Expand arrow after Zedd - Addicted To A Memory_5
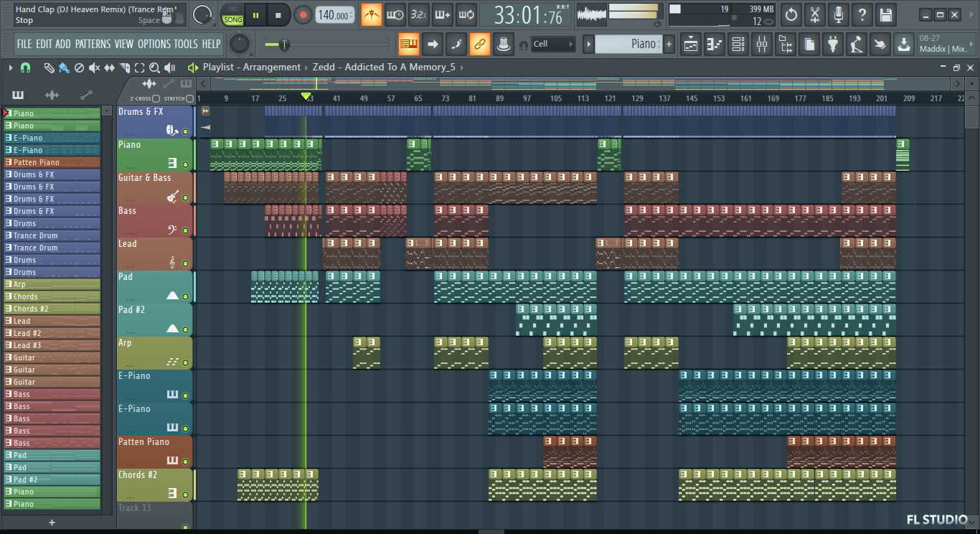The width and height of the screenshot is (980, 534). 461,67
